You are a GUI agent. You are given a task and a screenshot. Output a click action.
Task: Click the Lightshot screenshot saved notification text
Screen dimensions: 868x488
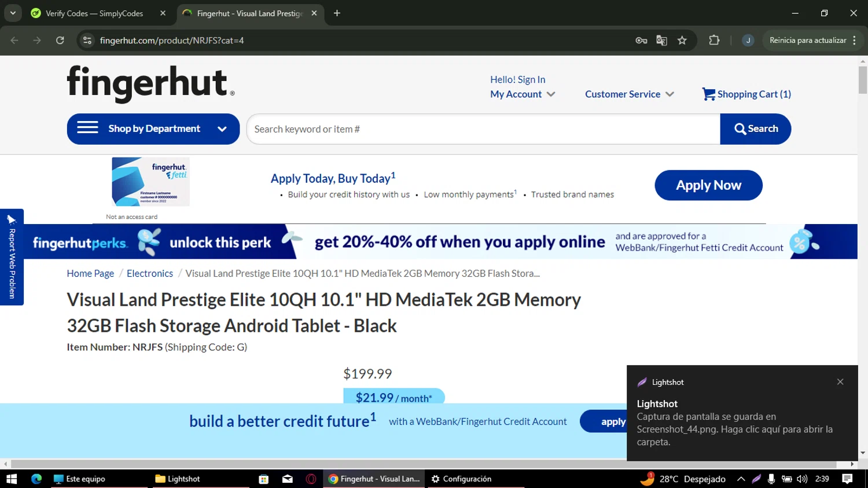click(x=734, y=429)
